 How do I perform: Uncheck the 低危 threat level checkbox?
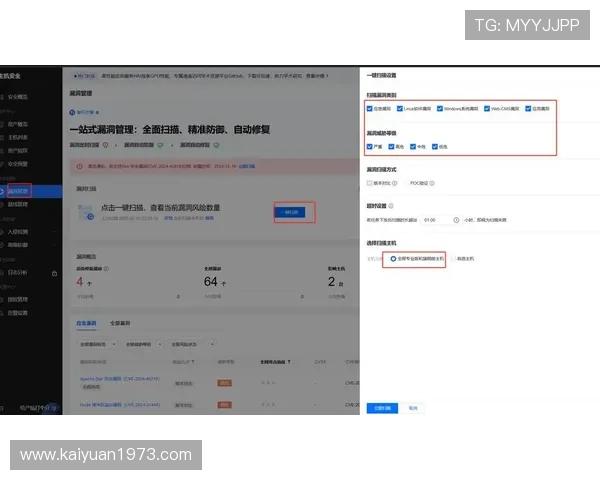click(x=435, y=147)
